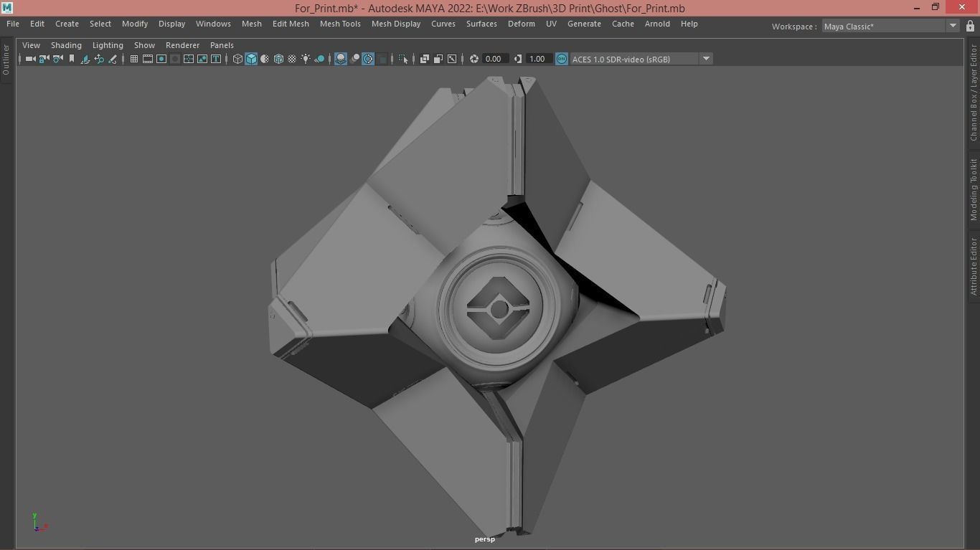Open the Workspace Maya Classic dropdown
980x550 pixels.
coord(890,26)
